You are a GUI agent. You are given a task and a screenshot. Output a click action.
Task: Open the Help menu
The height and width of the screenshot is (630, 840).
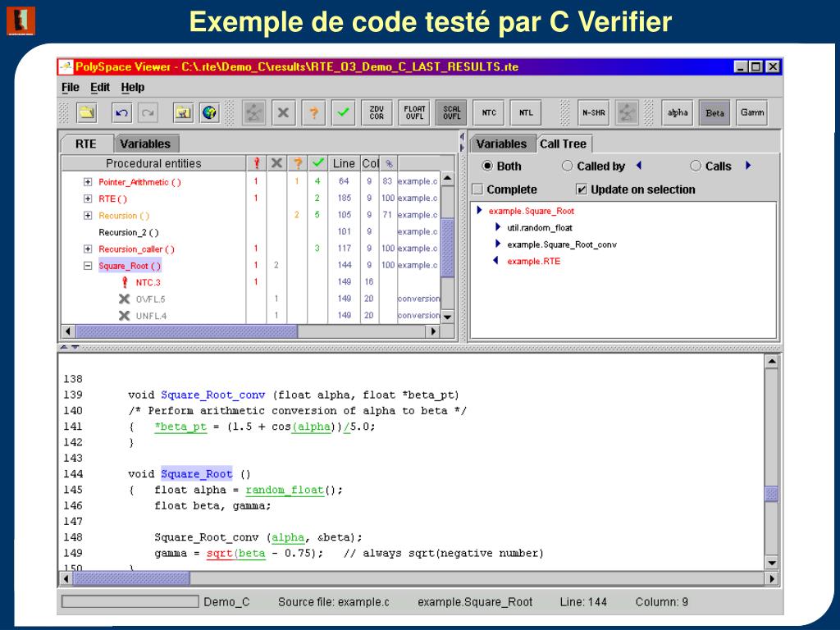pos(132,87)
